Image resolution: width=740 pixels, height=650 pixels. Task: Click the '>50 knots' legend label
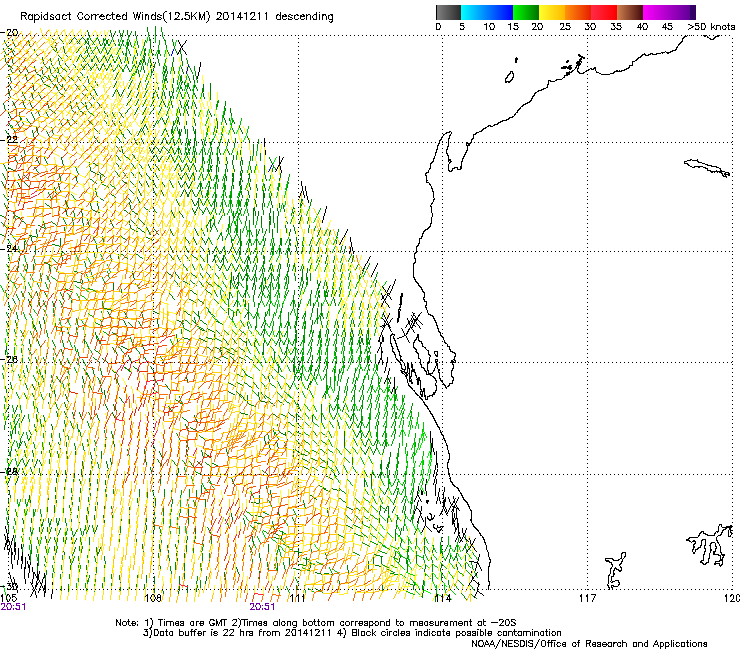tap(712, 27)
